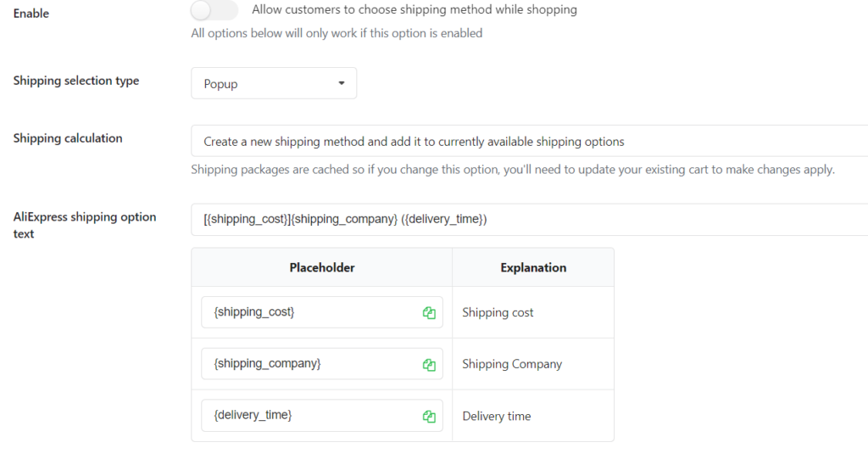Image resolution: width=868 pixels, height=465 pixels.
Task: Click the Delivery time explanation cell
Action: (x=533, y=416)
